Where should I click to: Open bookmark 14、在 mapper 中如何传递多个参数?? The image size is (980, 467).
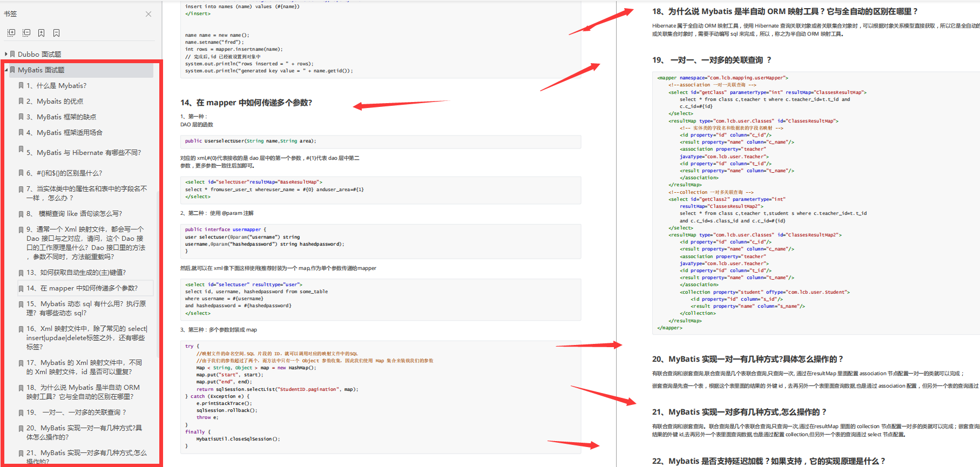click(82, 288)
